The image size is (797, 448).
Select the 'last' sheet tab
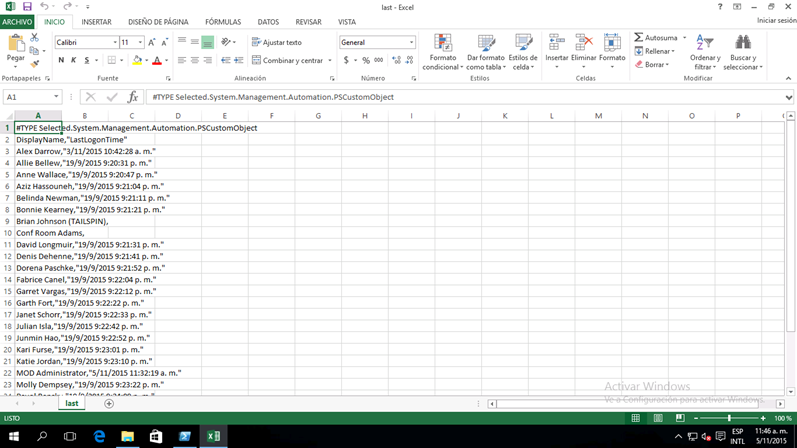point(72,403)
